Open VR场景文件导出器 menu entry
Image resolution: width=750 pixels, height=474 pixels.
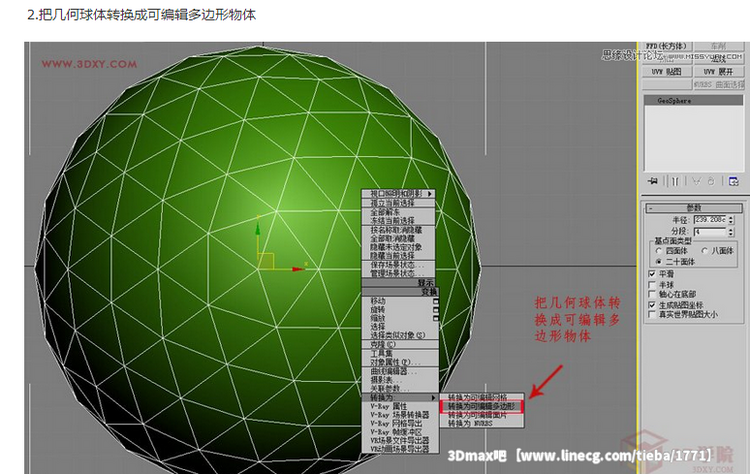click(400, 441)
